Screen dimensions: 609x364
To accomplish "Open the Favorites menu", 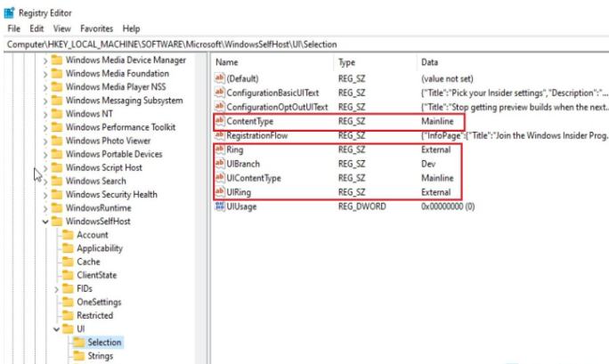I will [96, 28].
